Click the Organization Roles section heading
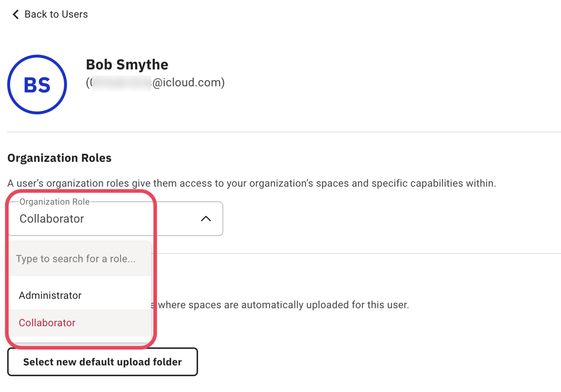The width and height of the screenshot is (561, 392). 59,158
